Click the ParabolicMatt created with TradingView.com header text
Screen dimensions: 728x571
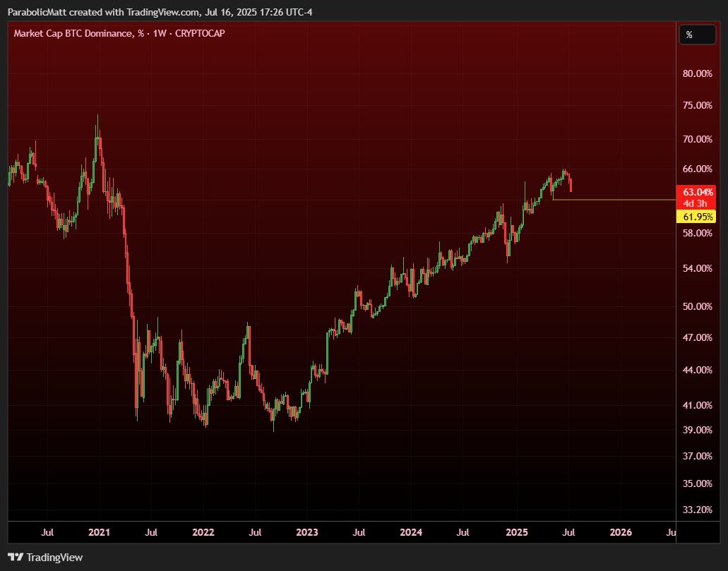click(160, 12)
